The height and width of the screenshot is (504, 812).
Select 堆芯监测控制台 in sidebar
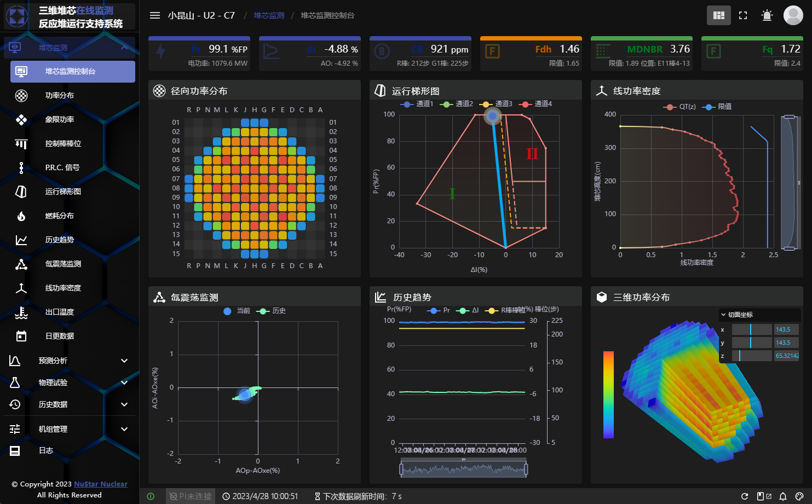click(73, 72)
